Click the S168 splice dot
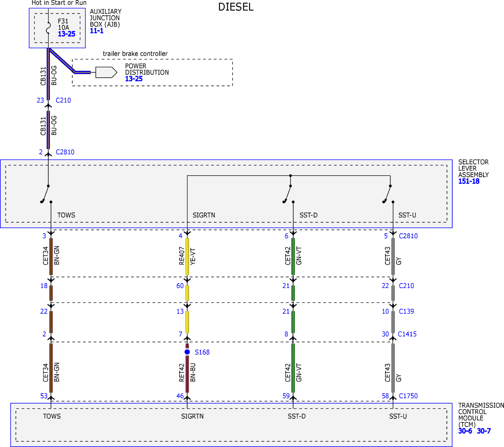 (187, 352)
